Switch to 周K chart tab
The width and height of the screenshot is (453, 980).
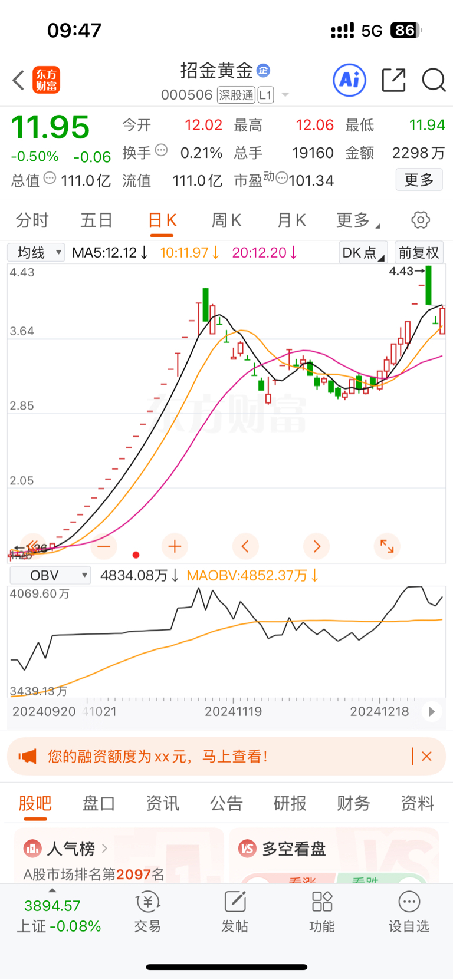[x=226, y=220]
